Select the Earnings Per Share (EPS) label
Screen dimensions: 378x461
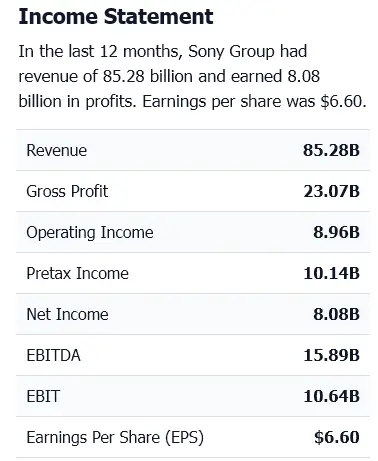115,438
